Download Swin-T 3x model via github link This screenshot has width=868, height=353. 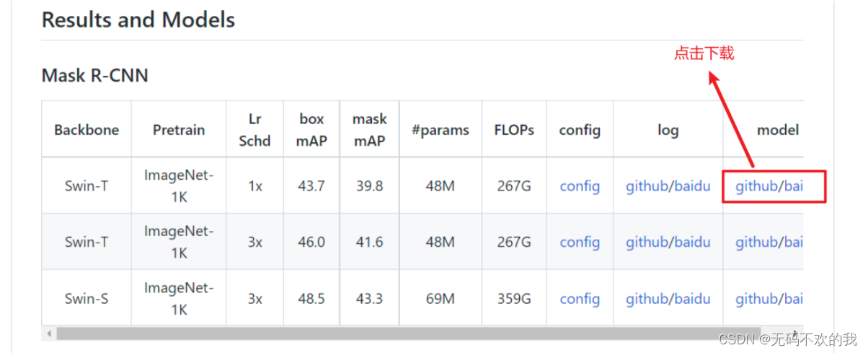pyautogui.click(x=756, y=242)
